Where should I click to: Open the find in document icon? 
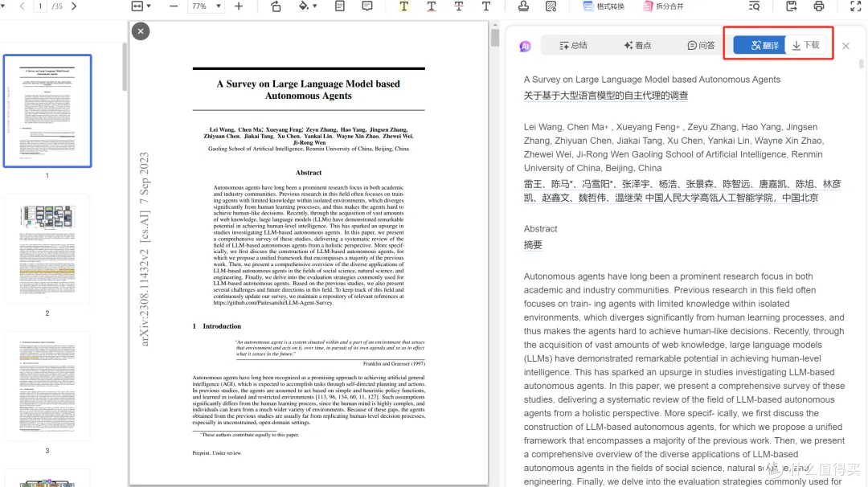pos(754,6)
